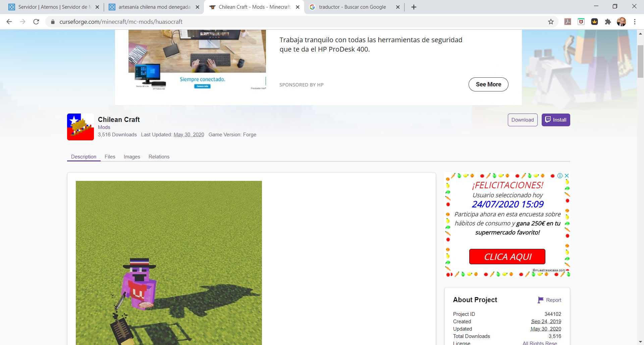Open the Mods category link
This screenshot has width=644, height=345.
[104, 127]
